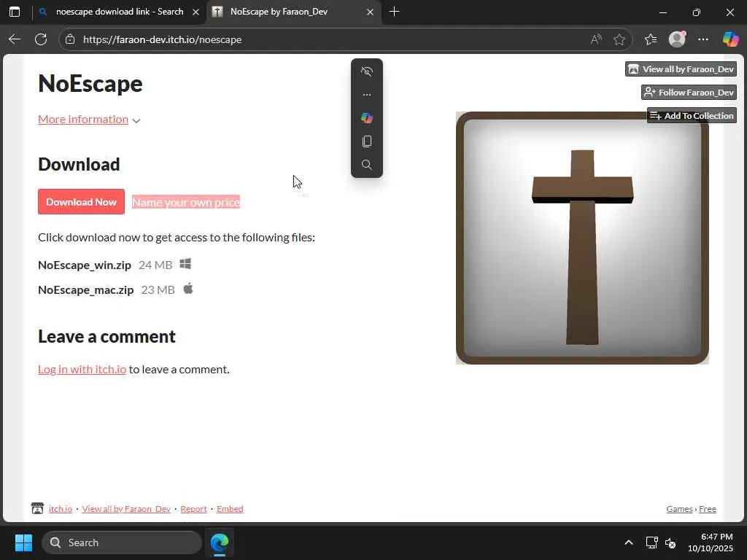Open Read aloud from address bar
The height and width of the screenshot is (560, 747).
[596, 39]
